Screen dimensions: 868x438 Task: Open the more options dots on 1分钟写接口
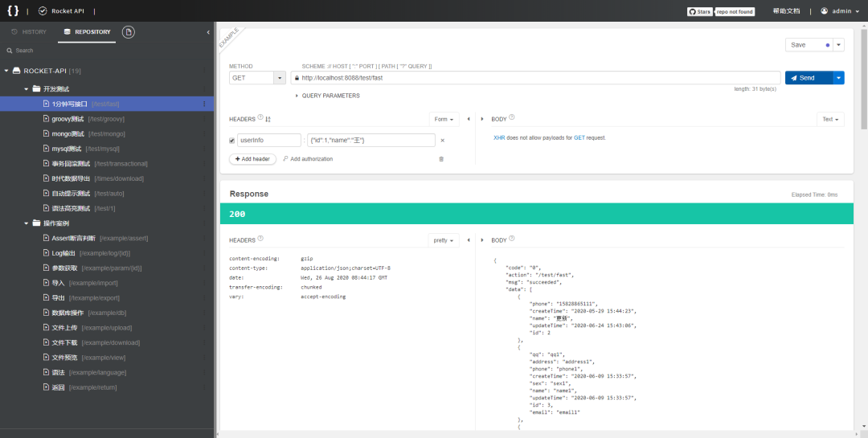(204, 104)
